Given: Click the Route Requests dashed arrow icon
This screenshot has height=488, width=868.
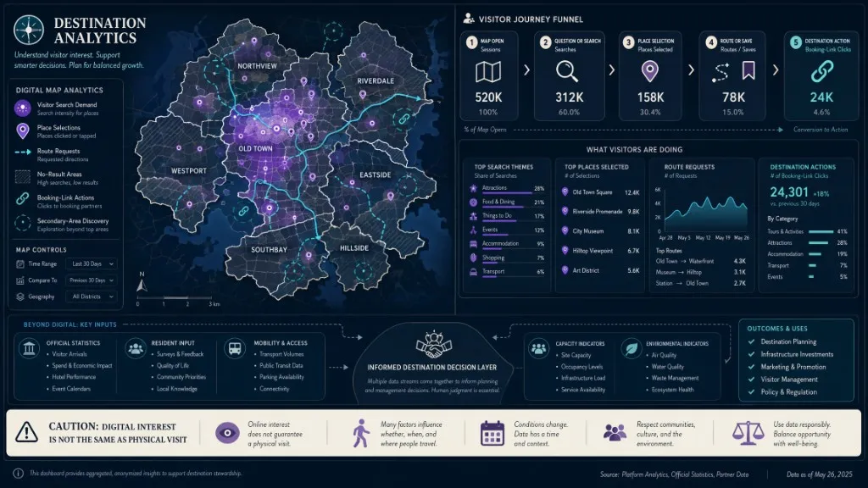Looking at the screenshot, I should (x=23, y=152).
